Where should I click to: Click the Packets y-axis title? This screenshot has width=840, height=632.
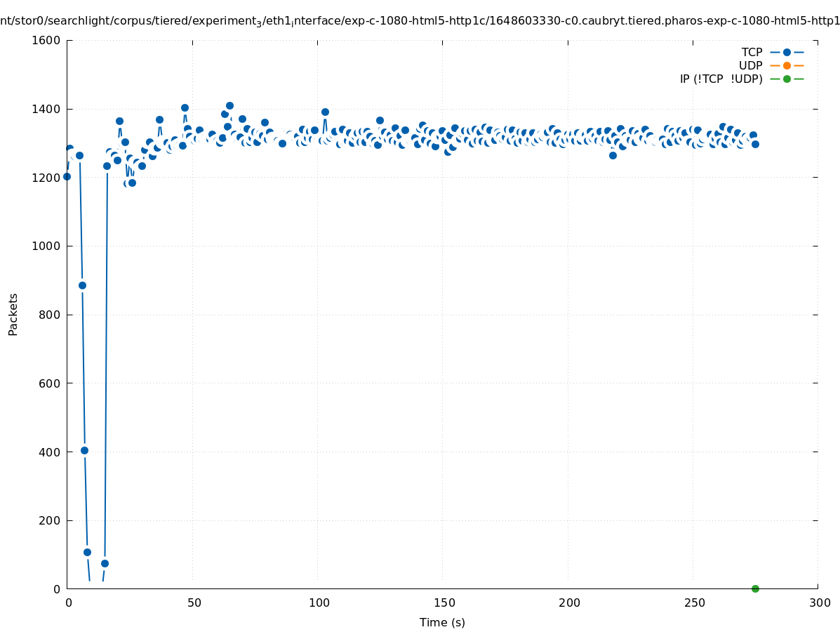(13, 315)
